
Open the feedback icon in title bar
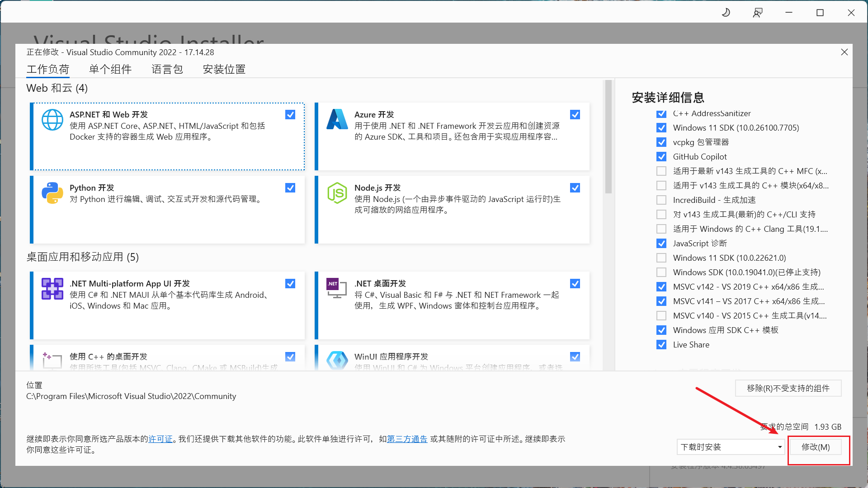pyautogui.click(x=758, y=13)
